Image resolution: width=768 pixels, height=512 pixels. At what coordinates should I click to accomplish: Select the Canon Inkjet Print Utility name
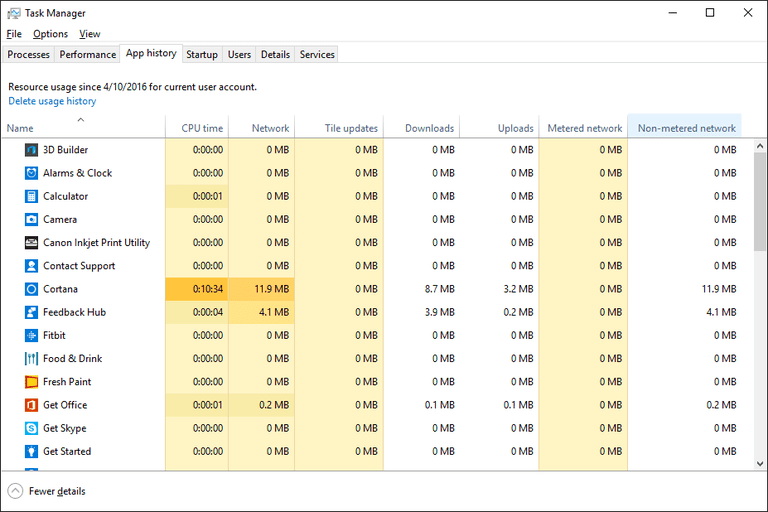pos(96,243)
